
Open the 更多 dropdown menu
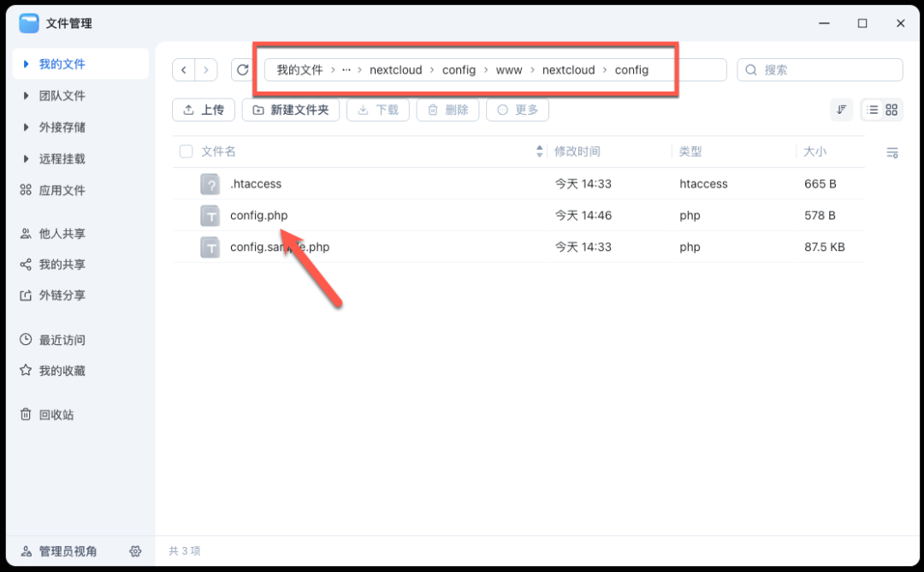pyautogui.click(x=517, y=110)
